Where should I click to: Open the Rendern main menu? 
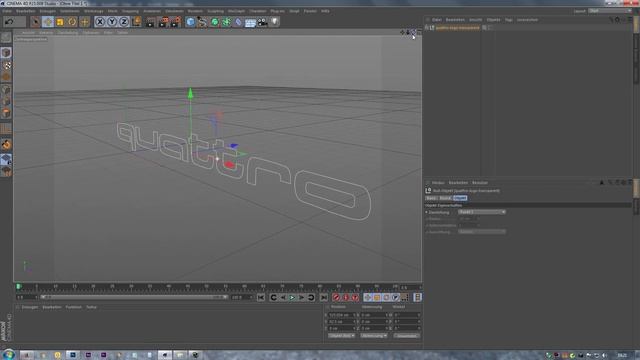195,11
